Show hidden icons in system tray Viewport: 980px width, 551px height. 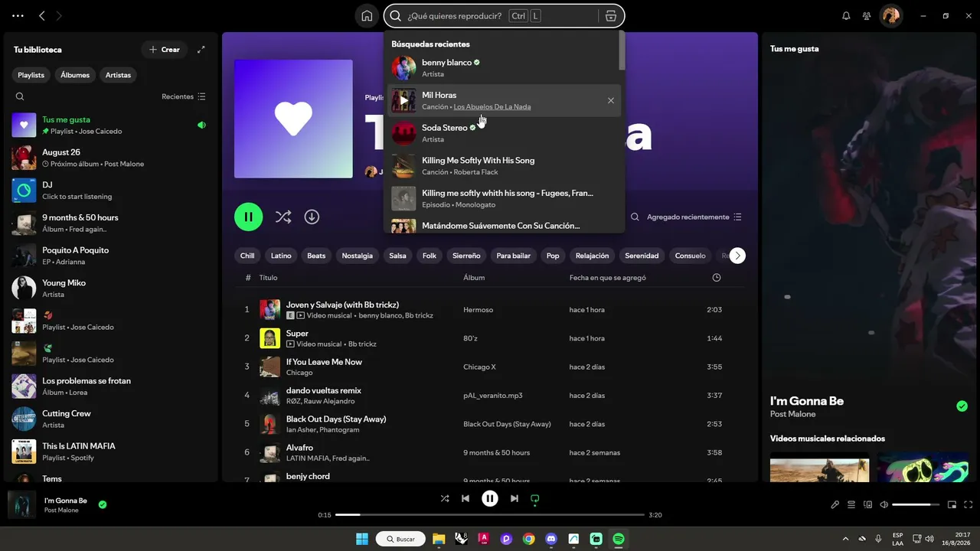(845, 539)
